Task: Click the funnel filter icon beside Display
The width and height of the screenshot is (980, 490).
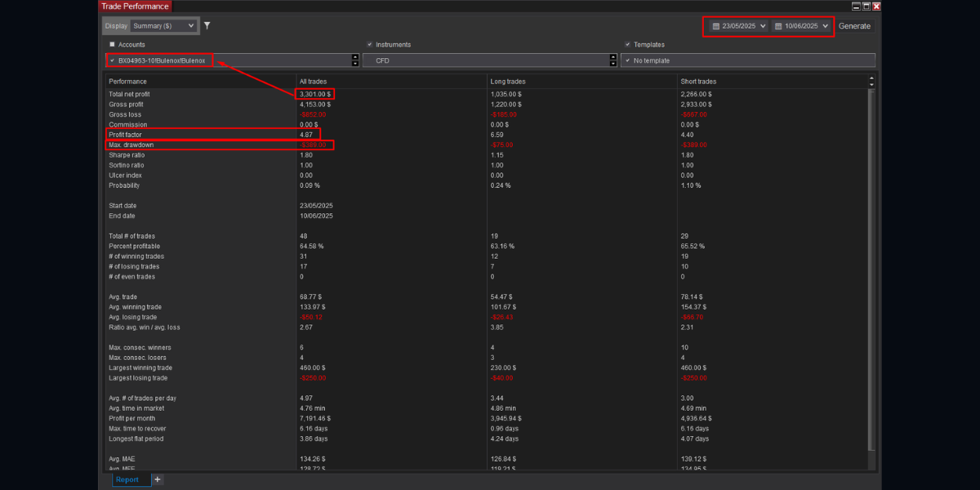Action: pyautogui.click(x=207, y=25)
